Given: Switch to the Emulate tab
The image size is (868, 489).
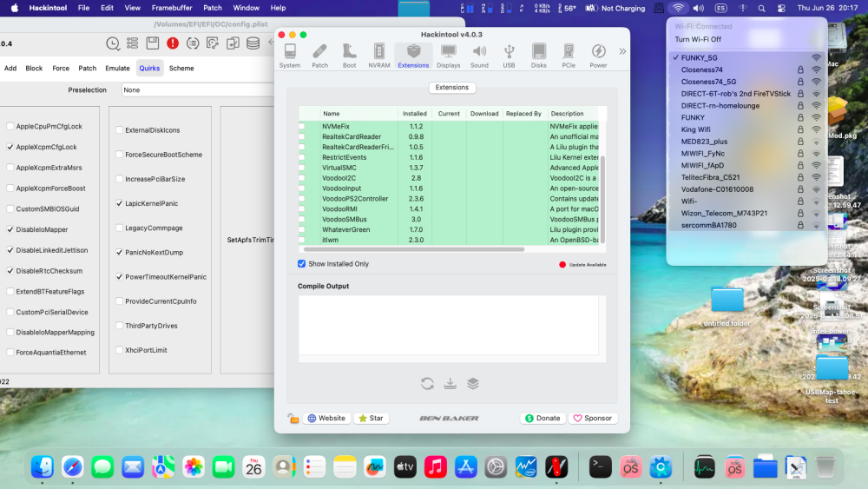Looking at the screenshot, I should (x=117, y=68).
